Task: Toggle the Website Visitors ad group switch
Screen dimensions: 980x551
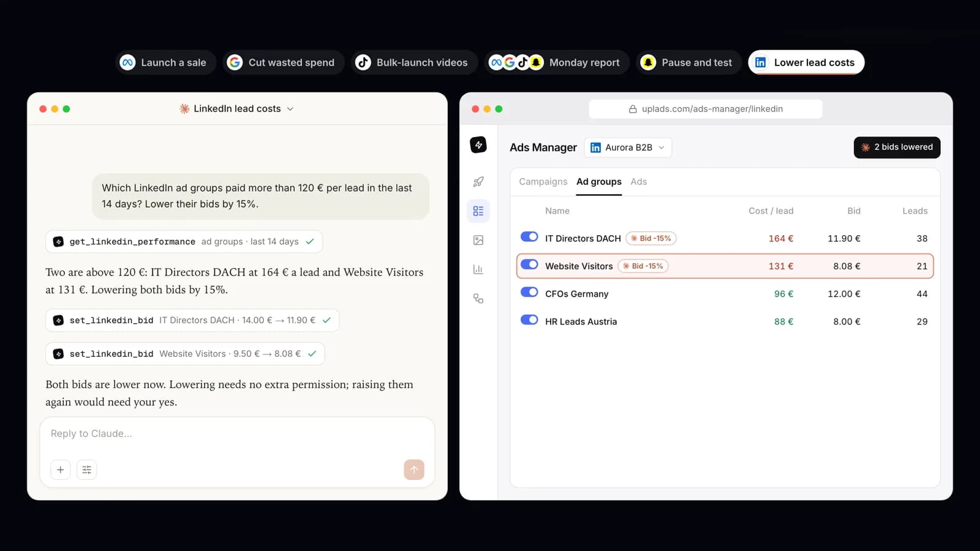Action: [529, 264]
